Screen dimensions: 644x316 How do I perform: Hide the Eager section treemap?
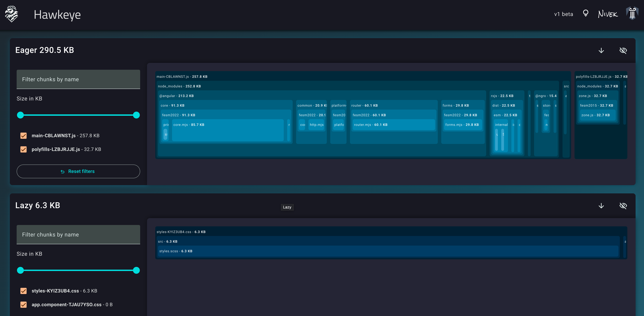pyautogui.click(x=623, y=50)
